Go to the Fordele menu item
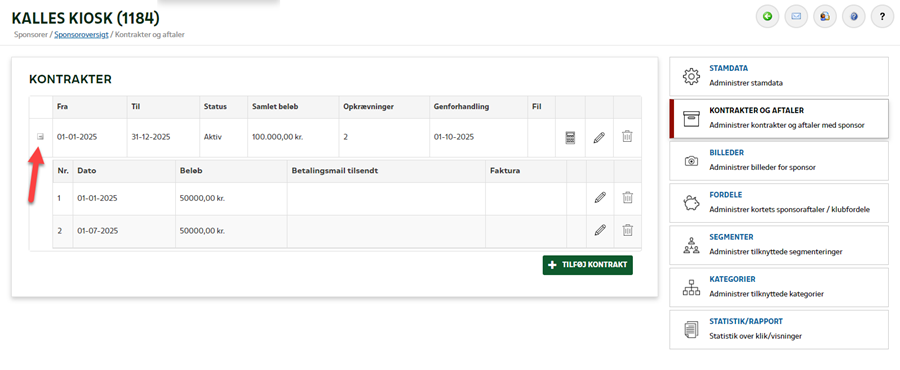Viewport: 900px width, 370px height. (779, 202)
